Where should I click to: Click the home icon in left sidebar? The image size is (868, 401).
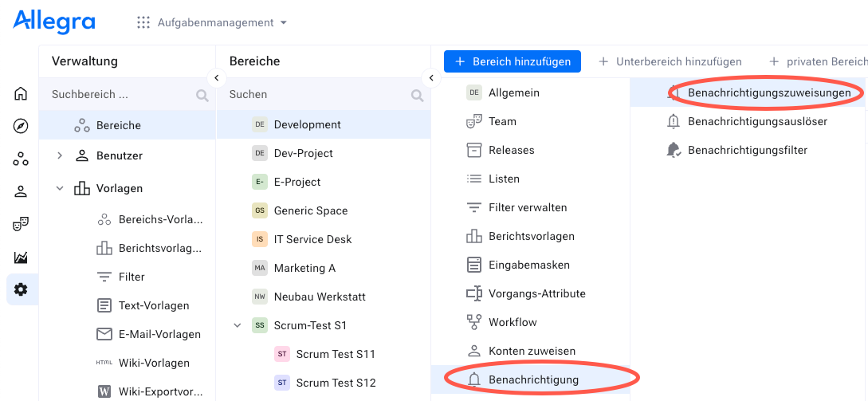21,94
